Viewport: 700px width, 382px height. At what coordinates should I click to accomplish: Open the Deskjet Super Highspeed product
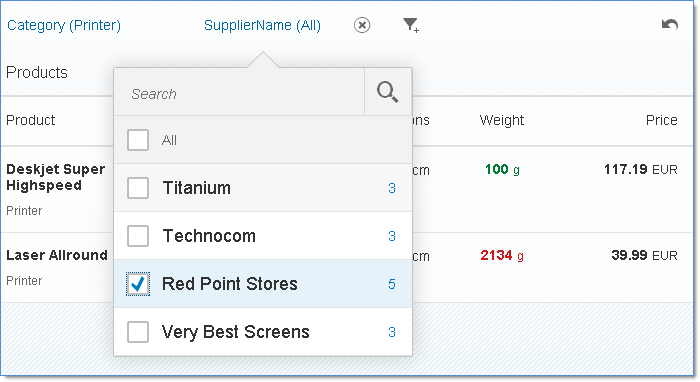click(x=56, y=177)
